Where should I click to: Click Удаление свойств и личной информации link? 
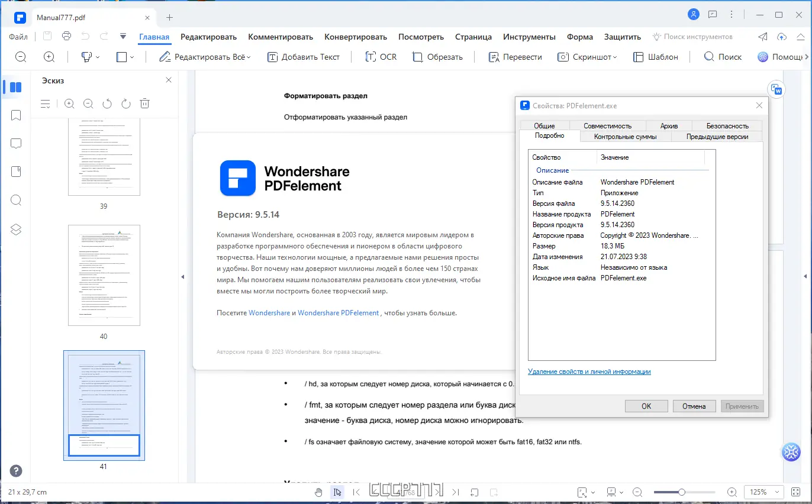[589, 371]
